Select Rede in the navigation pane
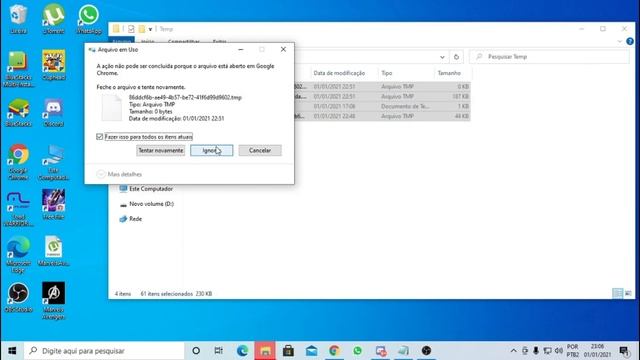640x360 pixels. (x=131, y=219)
